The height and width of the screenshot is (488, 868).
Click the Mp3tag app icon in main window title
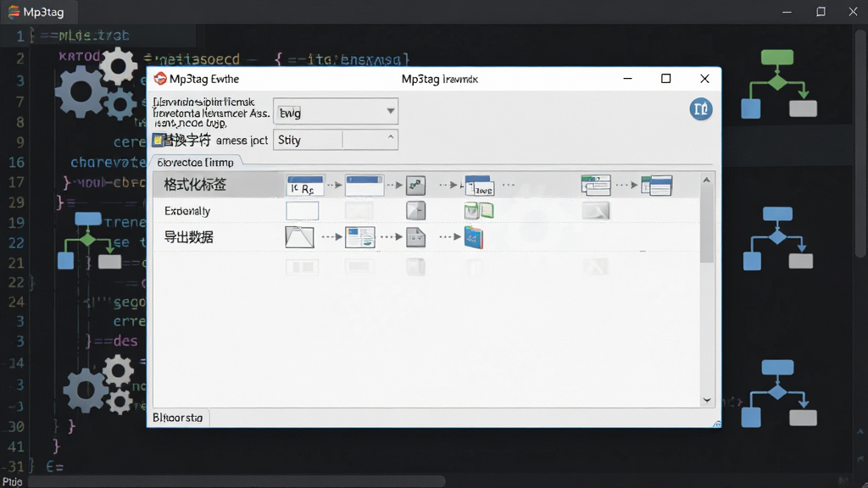pyautogui.click(x=14, y=12)
